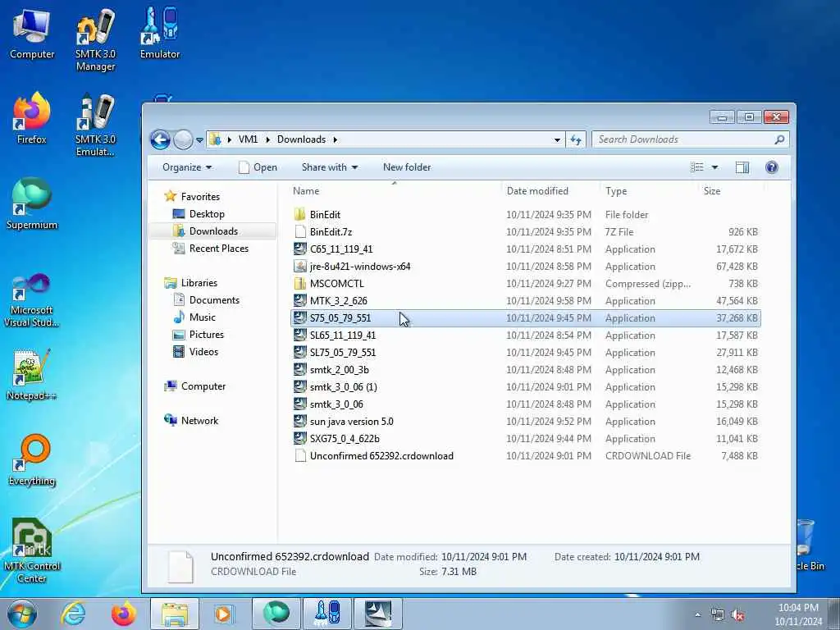Image resolution: width=840 pixels, height=630 pixels.
Task: Open the SMTK 3.0 Manager desktop shortcut
Action: (95, 40)
